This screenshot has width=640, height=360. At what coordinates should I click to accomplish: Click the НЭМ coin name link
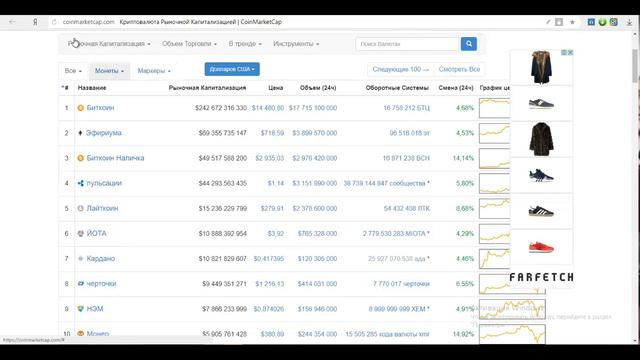click(95, 309)
